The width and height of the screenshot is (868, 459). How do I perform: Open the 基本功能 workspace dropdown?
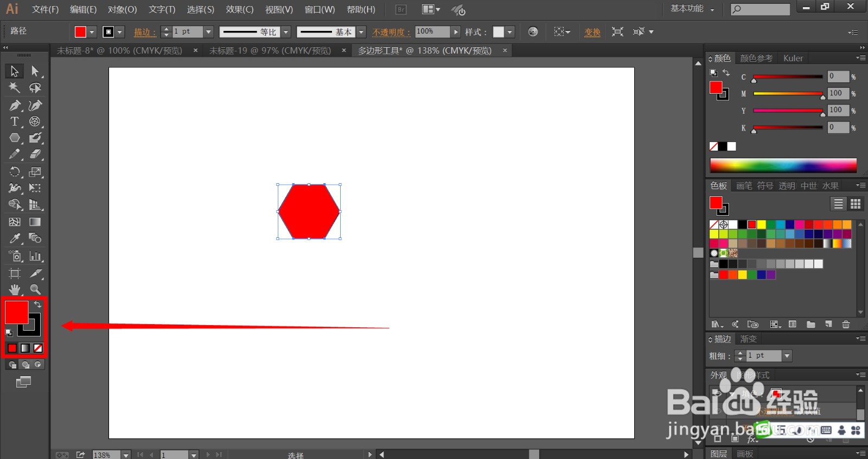692,9
